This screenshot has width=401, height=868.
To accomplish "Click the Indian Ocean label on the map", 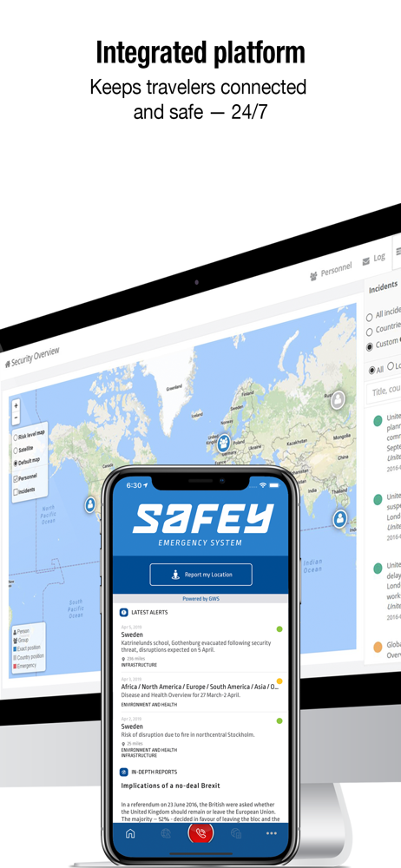I will point(312,566).
